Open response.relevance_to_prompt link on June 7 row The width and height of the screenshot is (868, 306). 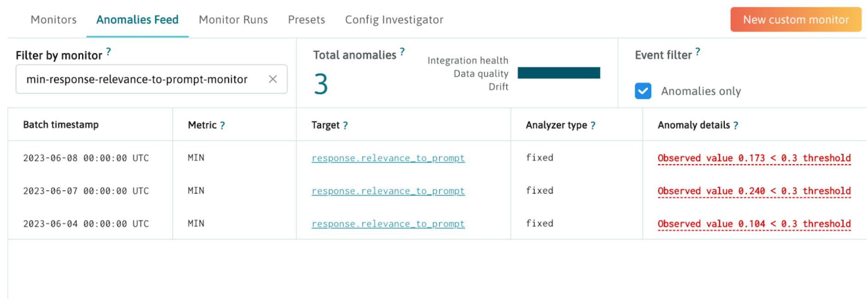tap(388, 191)
